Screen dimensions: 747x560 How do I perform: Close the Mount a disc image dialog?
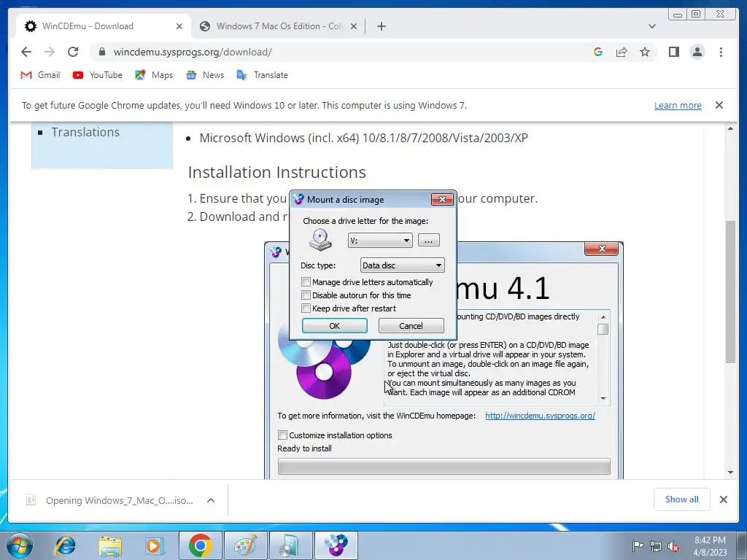[441, 199]
